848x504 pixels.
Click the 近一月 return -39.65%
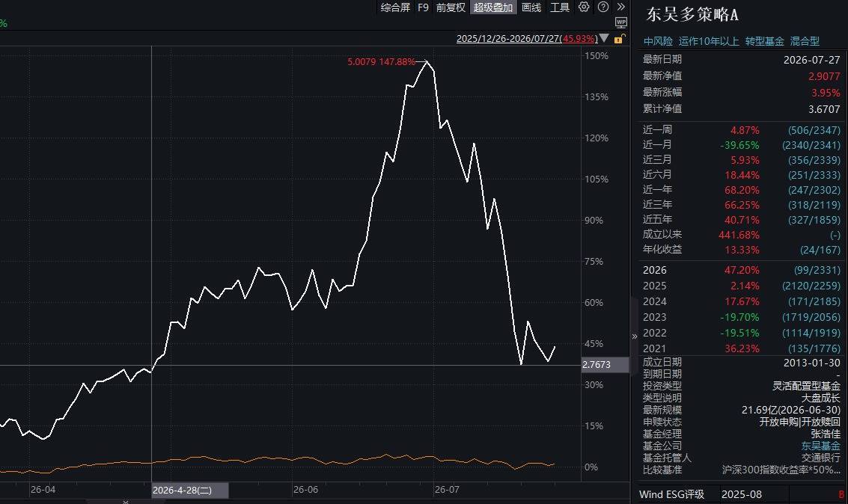coord(739,145)
